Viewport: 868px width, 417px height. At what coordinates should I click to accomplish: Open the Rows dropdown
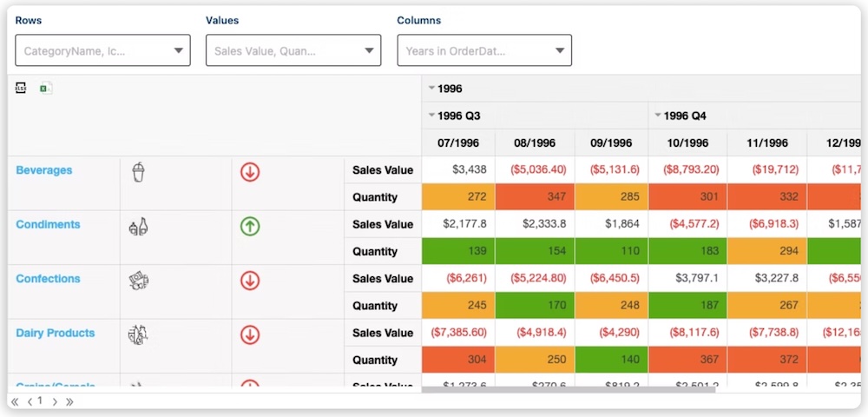coord(102,50)
